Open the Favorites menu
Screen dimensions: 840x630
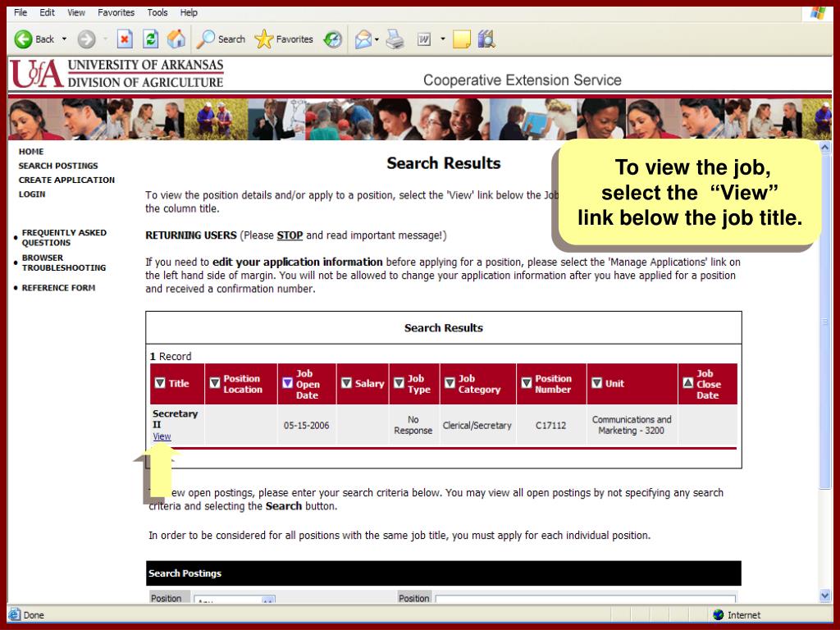116,12
